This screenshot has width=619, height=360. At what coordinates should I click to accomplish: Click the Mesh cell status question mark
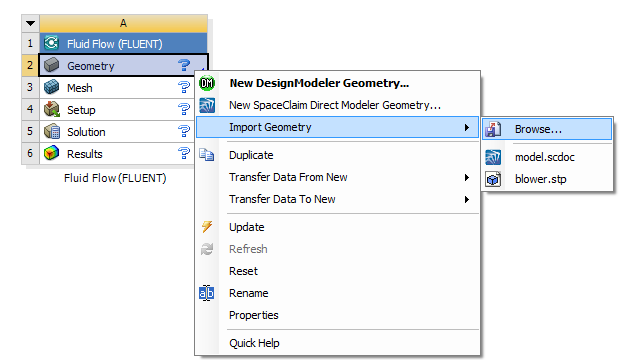tap(184, 87)
